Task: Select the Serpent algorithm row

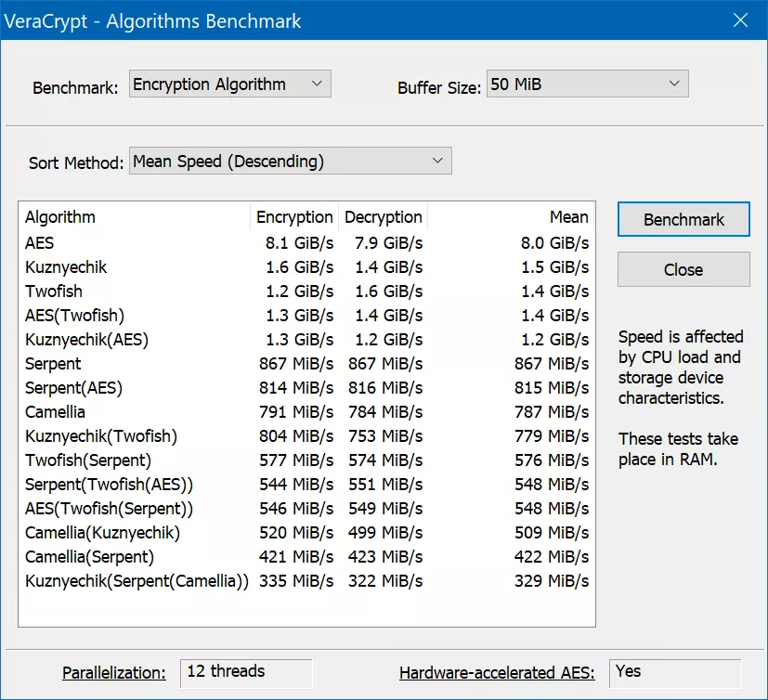Action: coord(306,364)
